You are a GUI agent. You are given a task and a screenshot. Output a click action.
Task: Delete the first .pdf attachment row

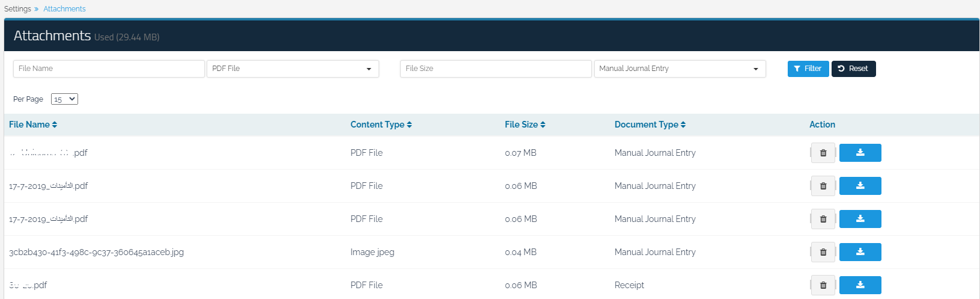pos(823,153)
